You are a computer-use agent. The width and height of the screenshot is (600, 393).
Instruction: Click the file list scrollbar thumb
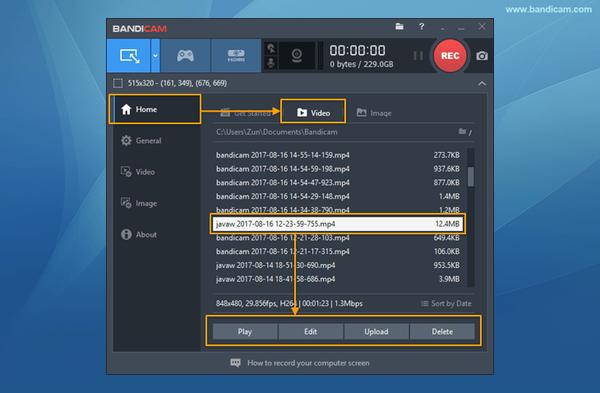pyautogui.click(x=471, y=176)
